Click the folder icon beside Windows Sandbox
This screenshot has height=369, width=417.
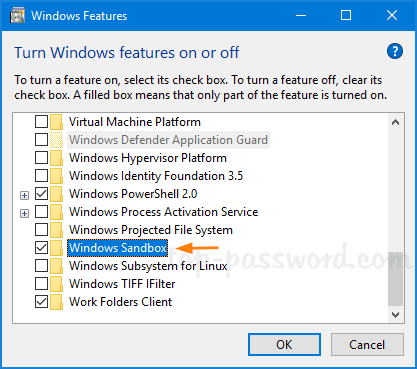[x=56, y=248]
